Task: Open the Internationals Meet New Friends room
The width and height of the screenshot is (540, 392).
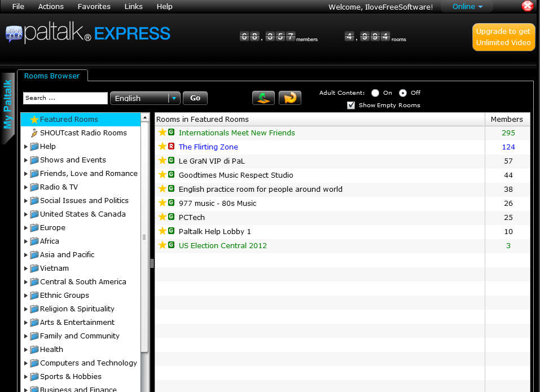Action: [x=236, y=133]
